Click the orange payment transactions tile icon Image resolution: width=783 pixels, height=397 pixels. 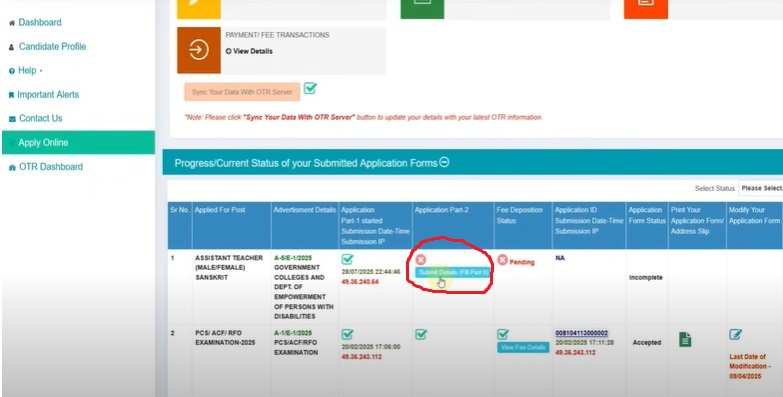(x=199, y=50)
